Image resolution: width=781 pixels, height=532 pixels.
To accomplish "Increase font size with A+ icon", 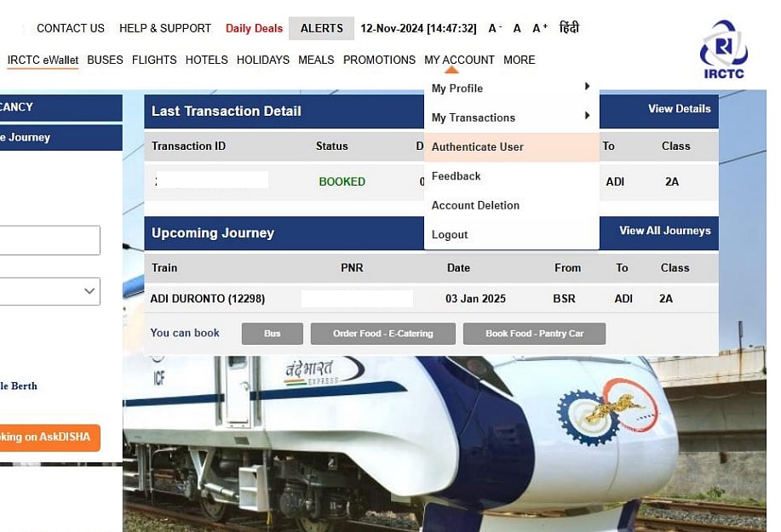I will [540, 28].
